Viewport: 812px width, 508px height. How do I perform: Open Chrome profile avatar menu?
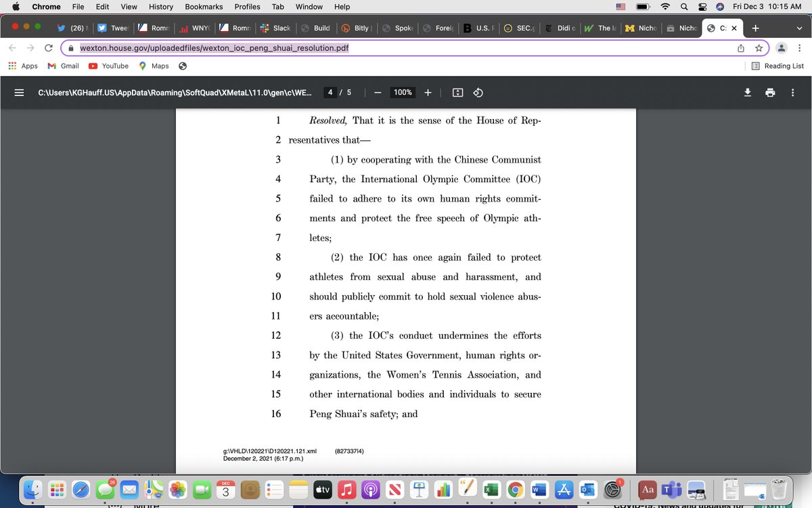(x=782, y=48)
